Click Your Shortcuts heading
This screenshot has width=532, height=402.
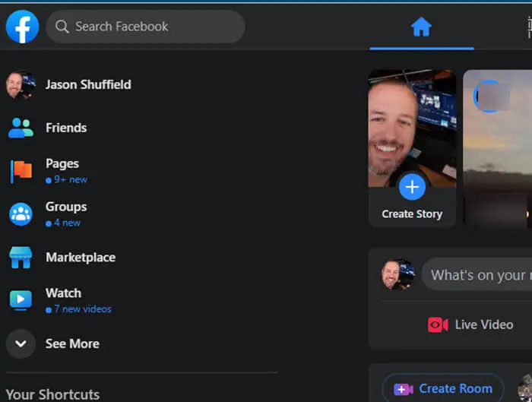click(52, 394)
